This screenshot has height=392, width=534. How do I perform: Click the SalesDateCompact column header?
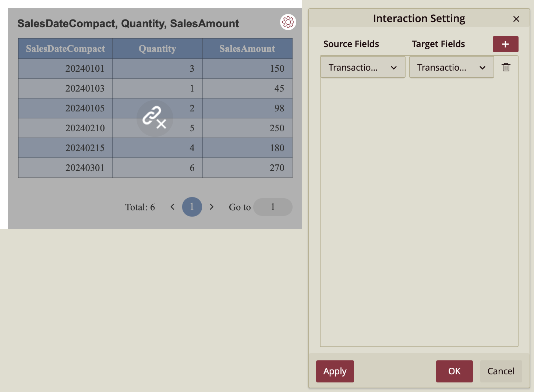coord(66,49)
